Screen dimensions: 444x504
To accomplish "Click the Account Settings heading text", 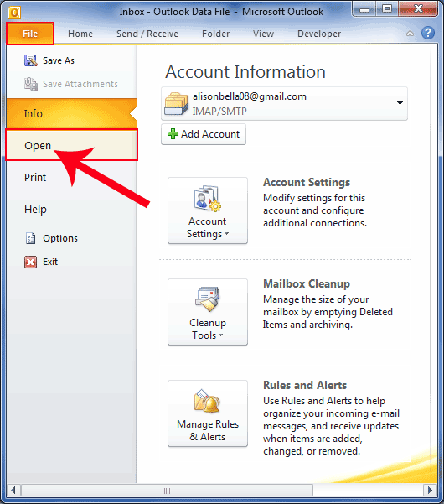I will pos(307,182).
